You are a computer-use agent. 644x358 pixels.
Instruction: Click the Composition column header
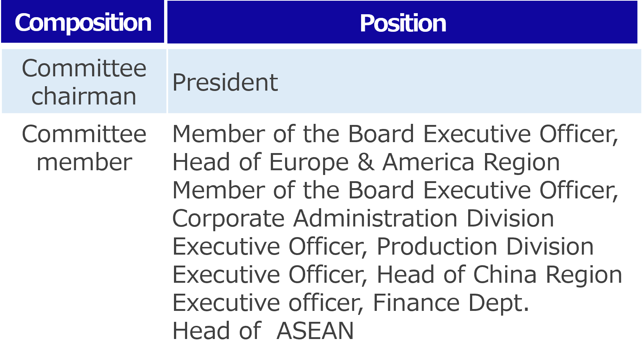point(83,23)
